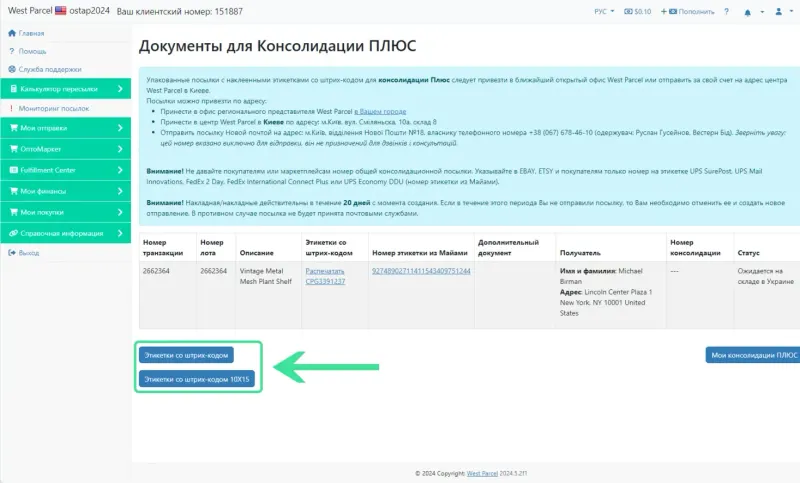Viewport: 800px width, 483px height.
Task: Click the West Parcel logo text
Action: pyautogui.click(x=30, y=10)
